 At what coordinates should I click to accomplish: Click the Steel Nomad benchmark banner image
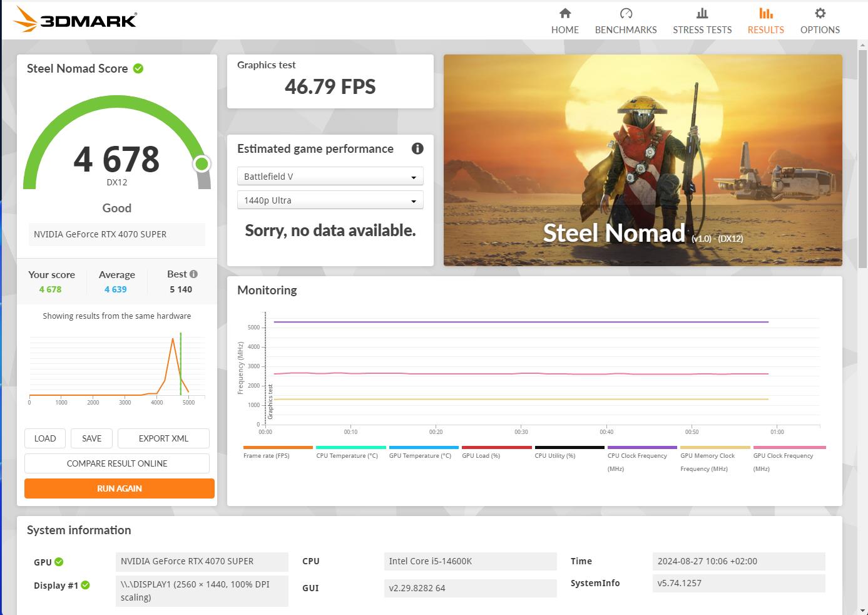point(643,160)
